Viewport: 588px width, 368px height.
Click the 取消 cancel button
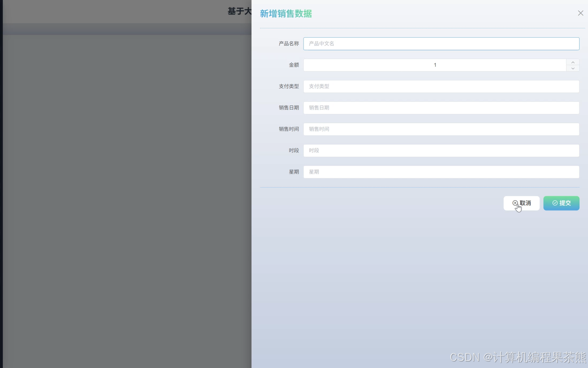pyautogui.click(x=521, y=203)
